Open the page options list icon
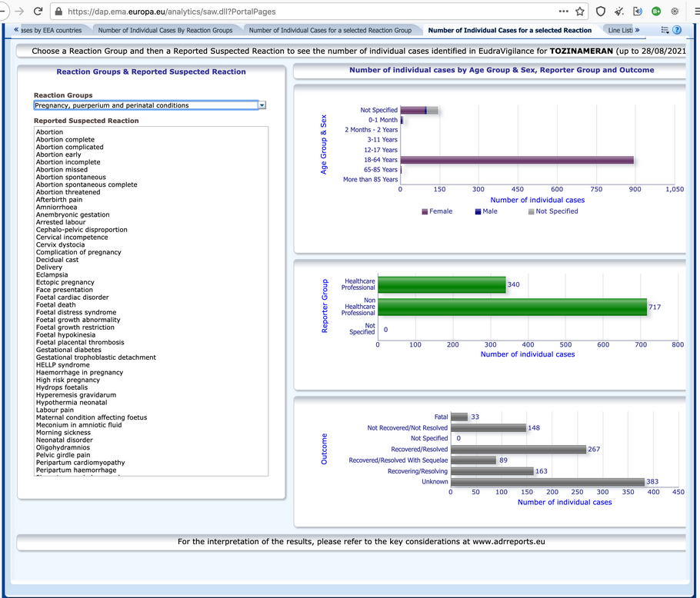 point(665,30)
